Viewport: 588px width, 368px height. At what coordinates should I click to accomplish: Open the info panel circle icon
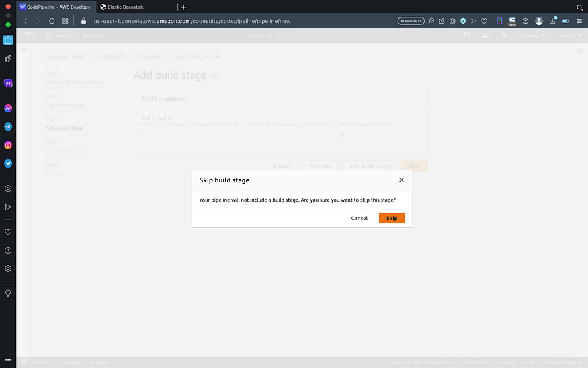(x=581, y=50)
